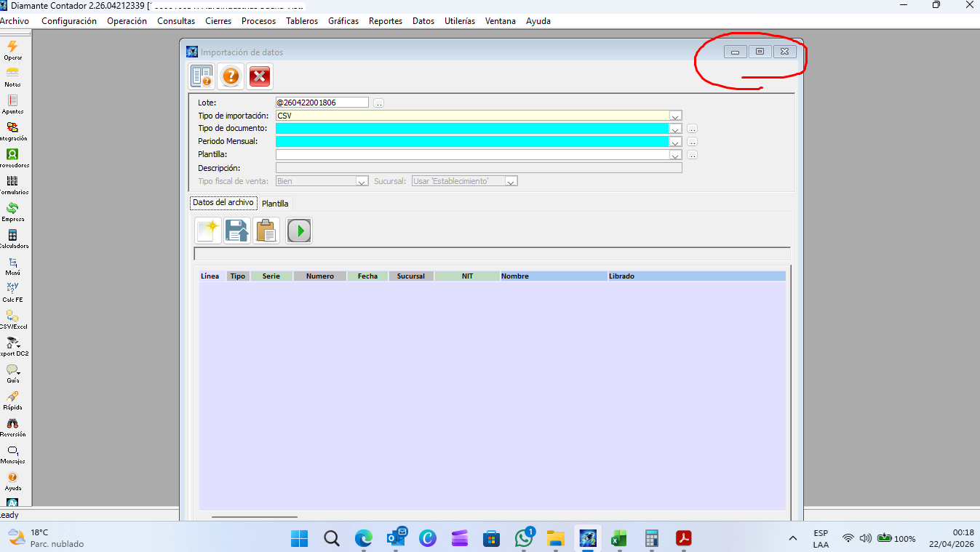Click the ellipsis button beside Lote
This screenshot has height=552, width=980.
(379, 103)
